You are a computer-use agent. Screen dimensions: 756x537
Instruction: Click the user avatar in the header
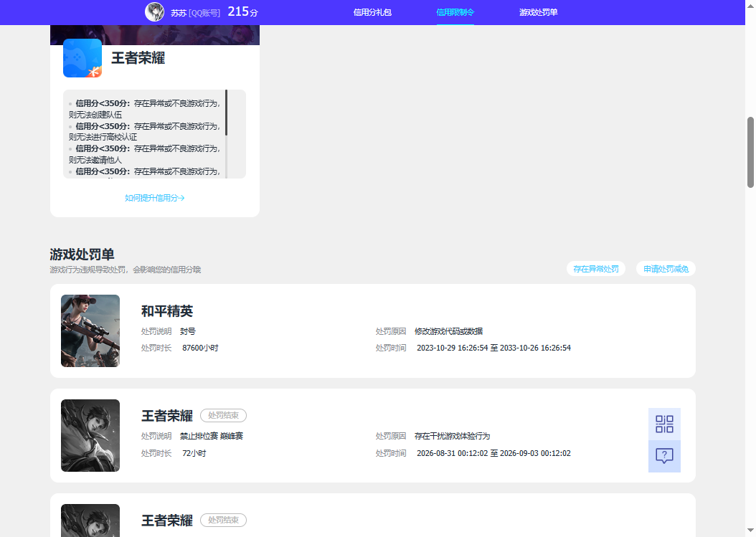coord(154,12)
